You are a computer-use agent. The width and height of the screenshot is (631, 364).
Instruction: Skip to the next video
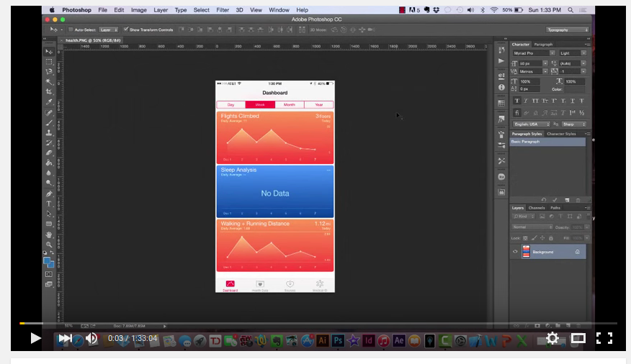(65, 338)
